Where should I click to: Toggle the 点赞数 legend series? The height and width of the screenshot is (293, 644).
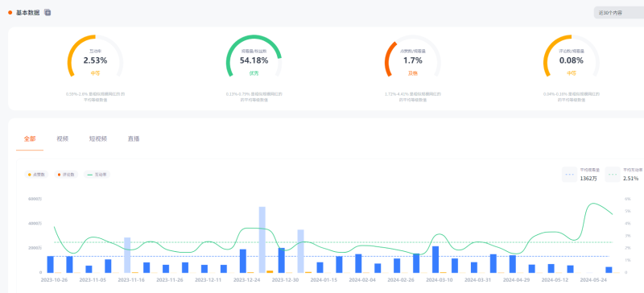click(36, 175)
